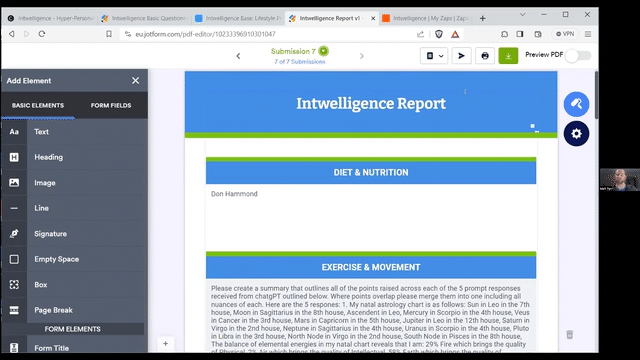Click the send/share PDF arrow button
Image resolution: width=640 pixels, height=360 pixels.
click(461, 56)
